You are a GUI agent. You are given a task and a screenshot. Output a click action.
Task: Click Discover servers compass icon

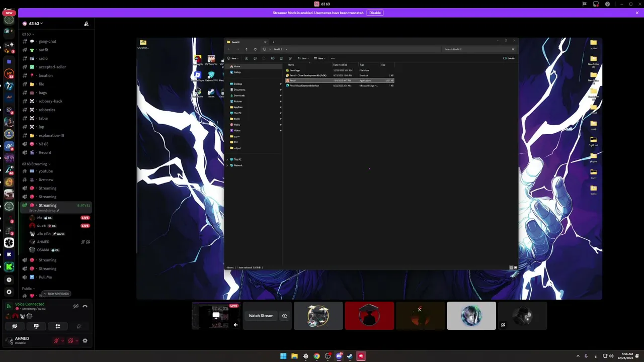9,292
